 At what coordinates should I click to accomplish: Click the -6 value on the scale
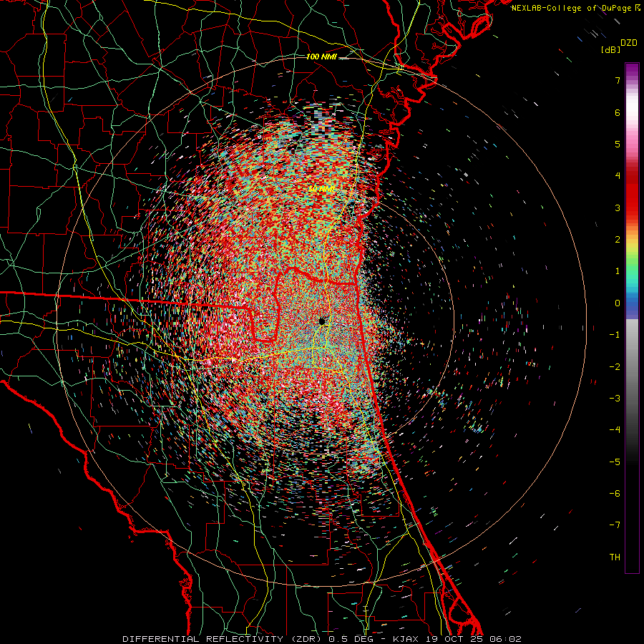pos(615,494)
